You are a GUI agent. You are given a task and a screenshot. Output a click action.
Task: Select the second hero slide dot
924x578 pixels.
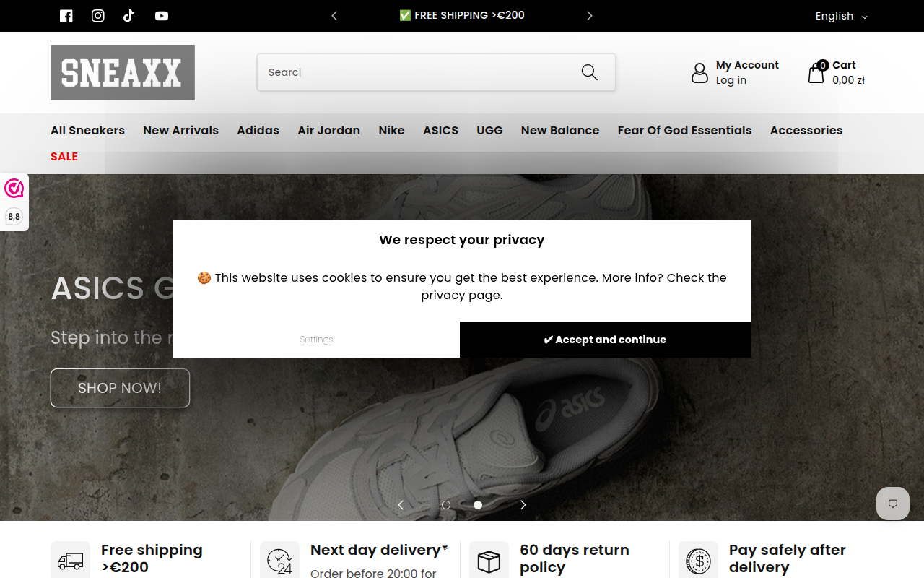click(x=478, y=505)
